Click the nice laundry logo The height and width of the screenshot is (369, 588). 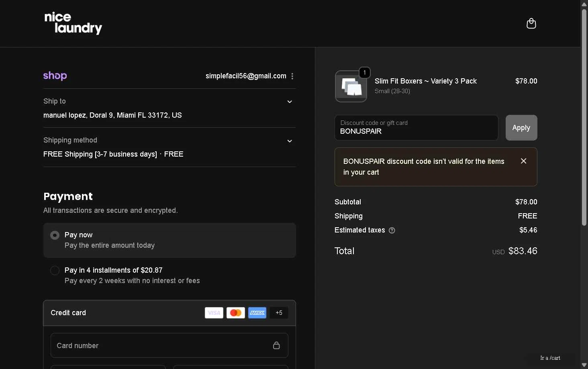coord(73,23)
